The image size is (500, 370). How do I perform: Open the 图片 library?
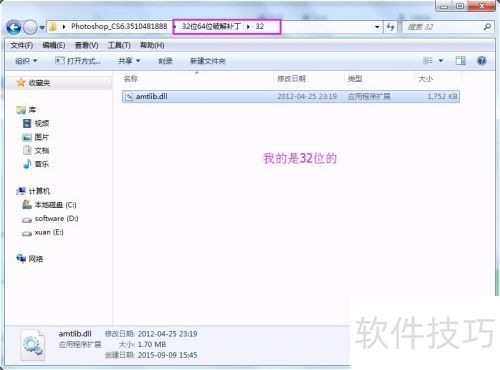coord(42,137)
